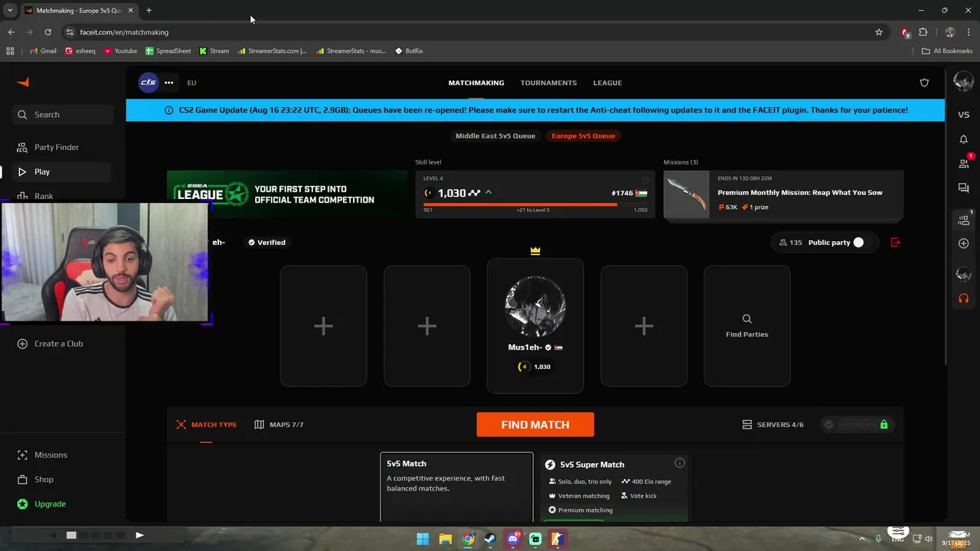This screenshot has height=551, width=980.
Task: Open the Chrome extensions puzzle icon
Action: (x=923, y=32)
